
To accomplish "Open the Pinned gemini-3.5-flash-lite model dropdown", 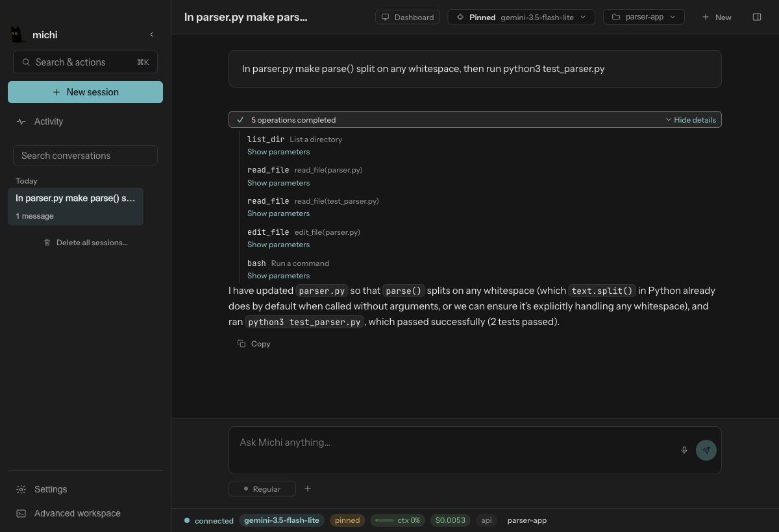I will pos(521,17).
